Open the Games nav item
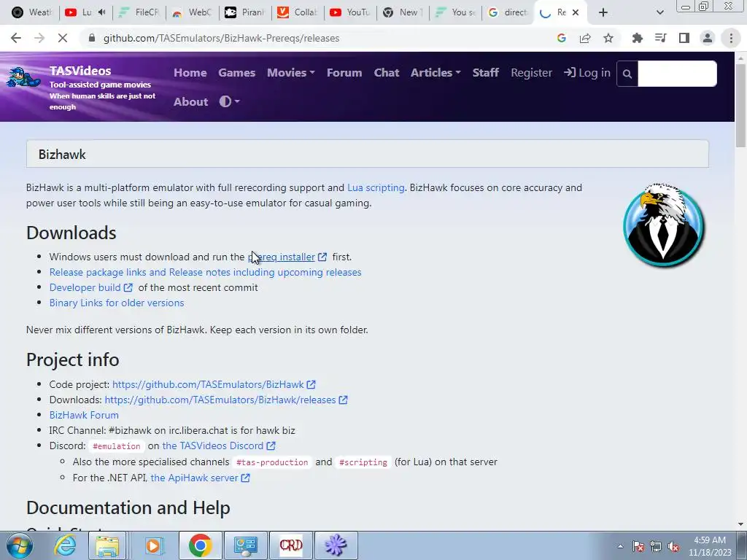This screenshot has width=747, height=560. (x=237, y=73)
